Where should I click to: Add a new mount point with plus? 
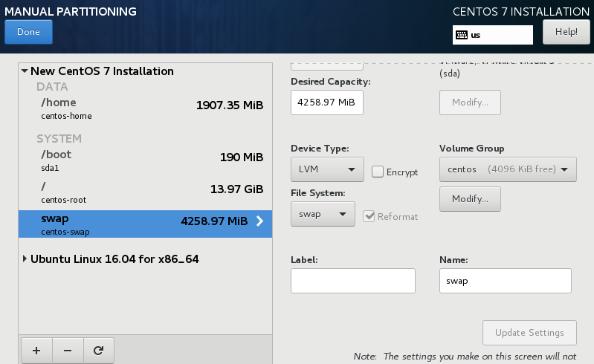[x=36, y=351]
